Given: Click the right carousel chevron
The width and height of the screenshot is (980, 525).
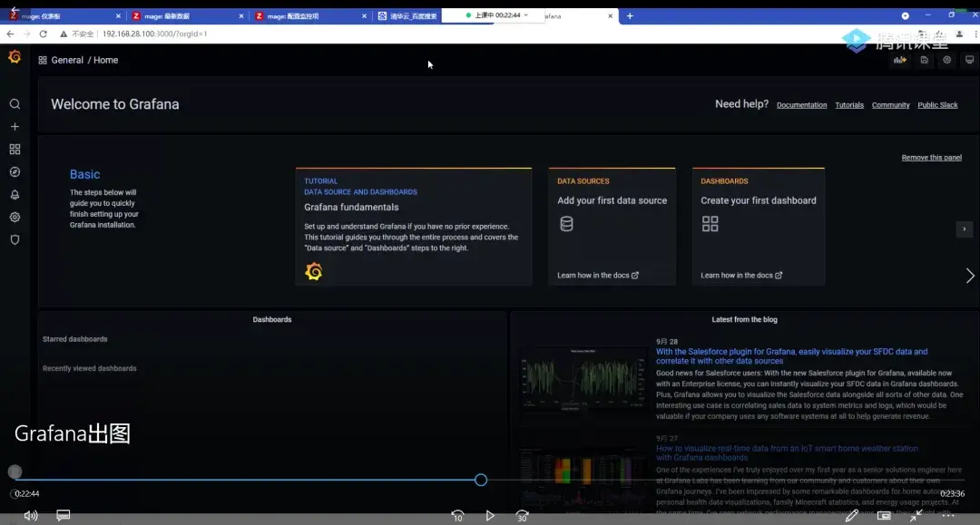Looking at the screenshot, I should pos(969,275).
